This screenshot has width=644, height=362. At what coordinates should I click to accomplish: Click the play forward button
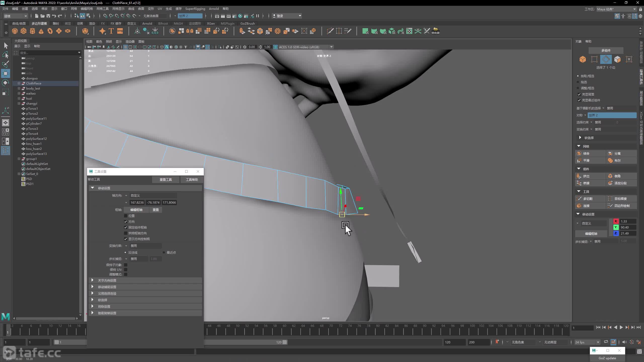[621, 327]
